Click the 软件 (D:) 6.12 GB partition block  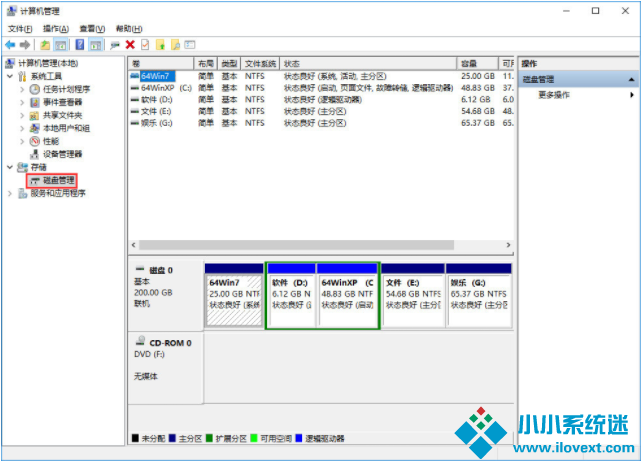[292, 296]
